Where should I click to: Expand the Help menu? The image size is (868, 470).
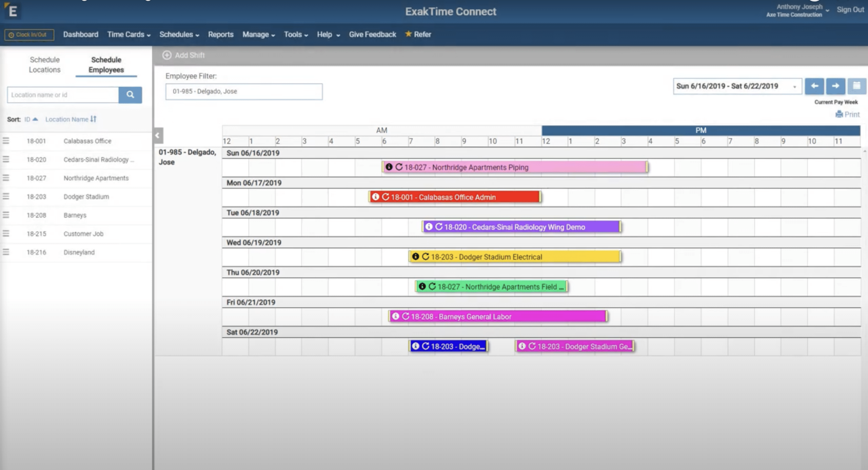click(x=328, y=35)
